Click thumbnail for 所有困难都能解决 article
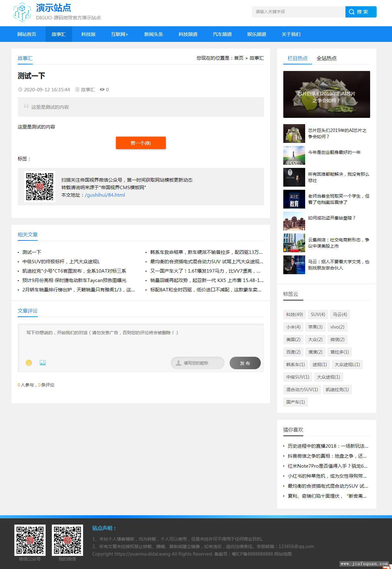Image resolution: width=392 pixels, height=569 pixels. (x=294, y=177)
